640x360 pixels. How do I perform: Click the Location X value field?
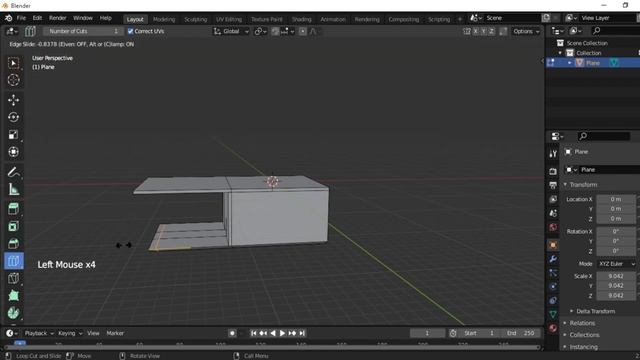coord(616,199)
